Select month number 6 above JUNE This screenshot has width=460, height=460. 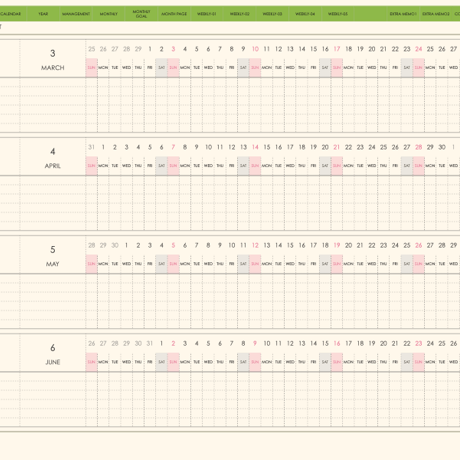[53, 348]
